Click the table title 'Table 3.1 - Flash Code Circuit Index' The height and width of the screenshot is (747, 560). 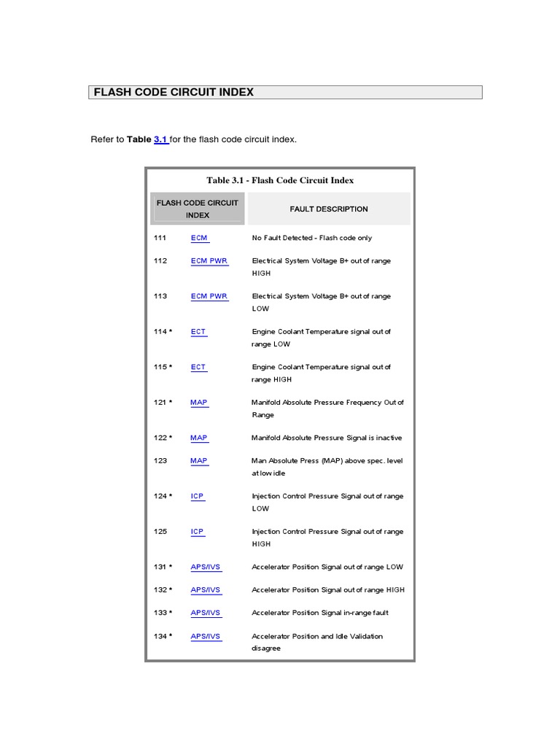pos(280,180)
